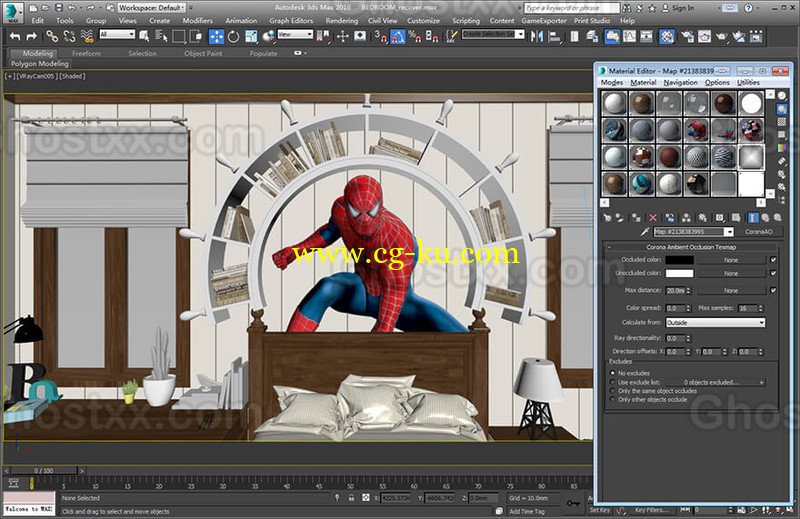Click the Mirror tool icon
Viewport: 800px width, 519px height.
coord(537,36)
